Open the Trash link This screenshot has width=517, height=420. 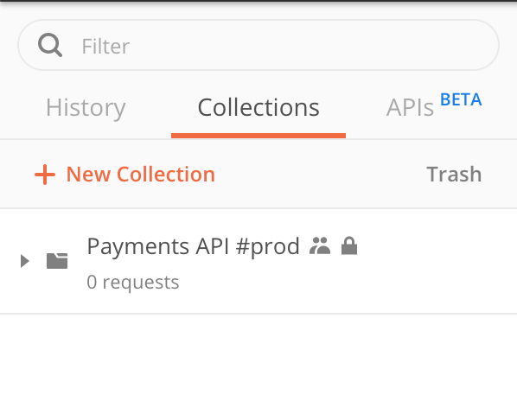[x=454, y=174]
